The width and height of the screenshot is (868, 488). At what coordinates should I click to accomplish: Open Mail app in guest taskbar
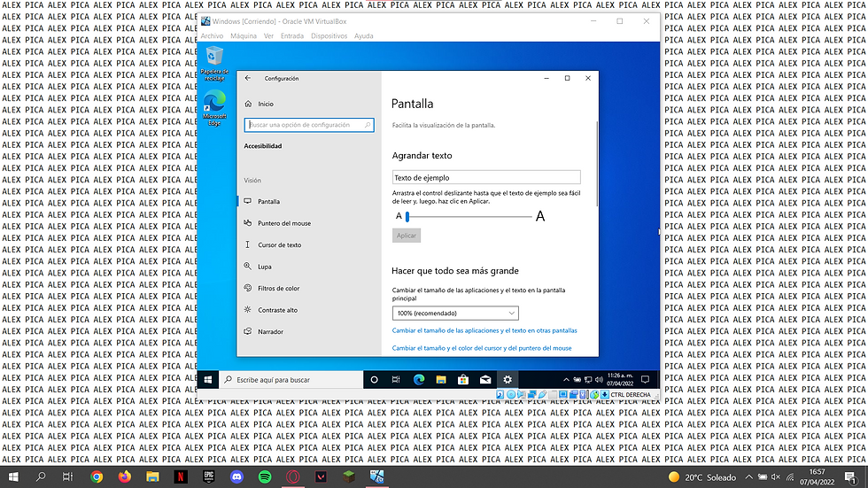click(485, 380)
